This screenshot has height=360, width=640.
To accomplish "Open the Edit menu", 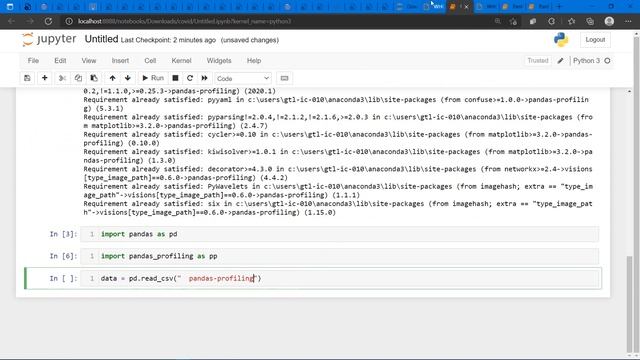I will tap(60, 60).
